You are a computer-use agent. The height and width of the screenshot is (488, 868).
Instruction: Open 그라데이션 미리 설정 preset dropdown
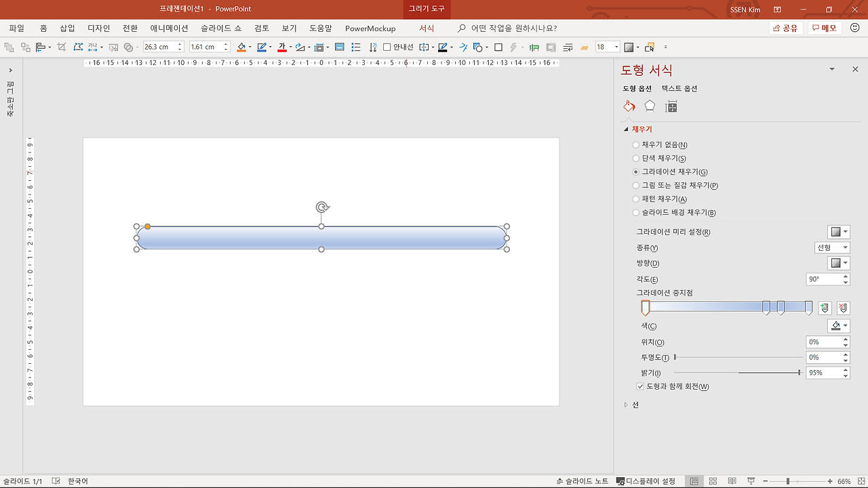(839, 232)
